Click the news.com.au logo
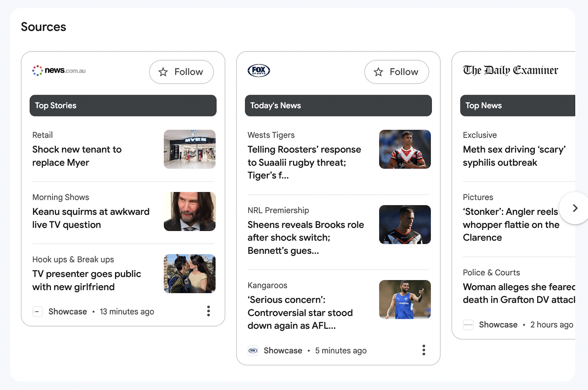Image resolution: width=588 pixels, height=390 pixels. (59, 71)
